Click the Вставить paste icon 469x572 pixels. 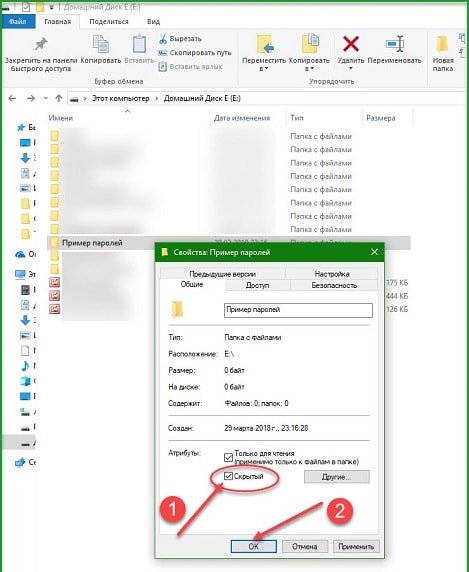click(139, 45)
